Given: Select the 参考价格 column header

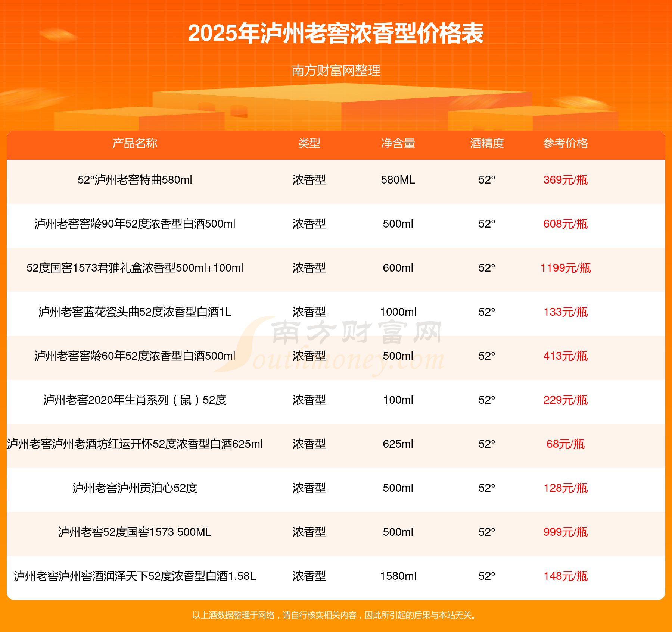Looking at the screenshot, I should (x=566, y=143).
